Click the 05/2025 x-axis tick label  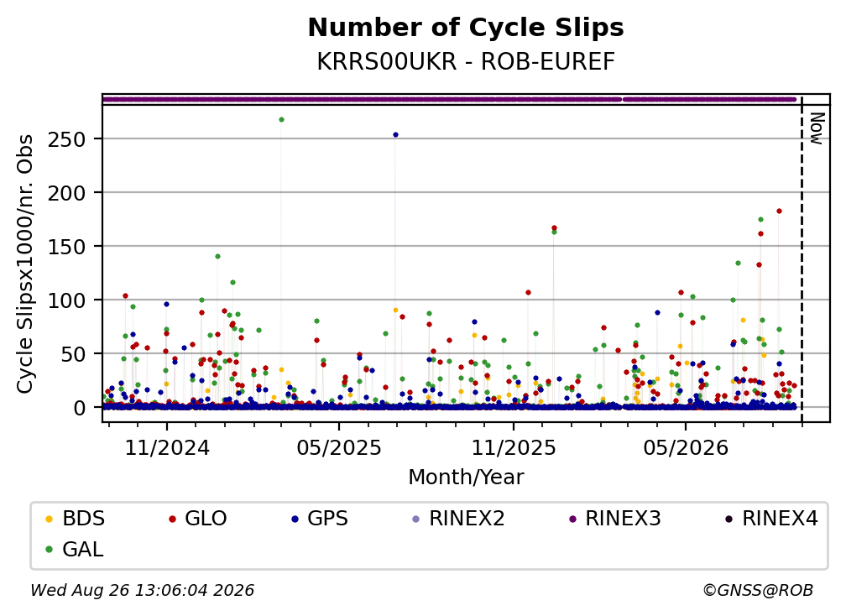(x=339, y=448)
